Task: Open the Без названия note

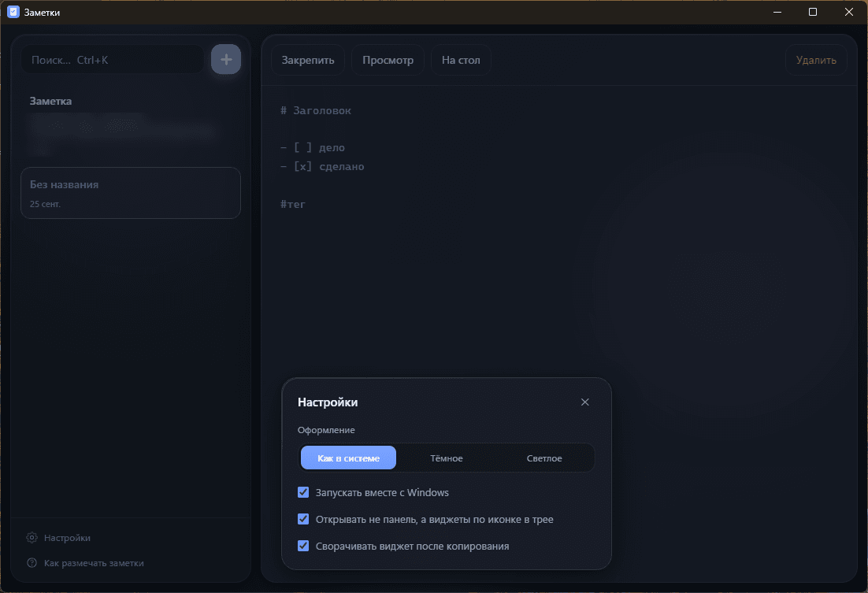Action: coord(131,193)
